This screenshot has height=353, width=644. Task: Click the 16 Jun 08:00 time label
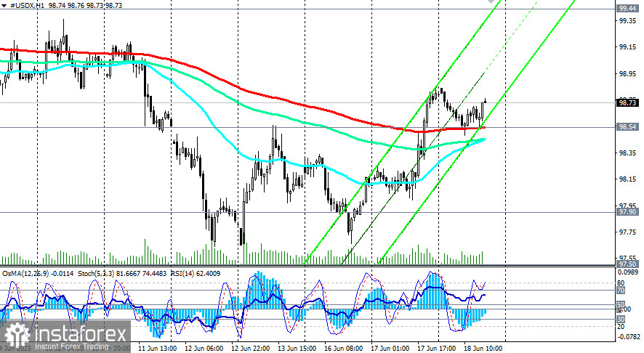(343, 349)
